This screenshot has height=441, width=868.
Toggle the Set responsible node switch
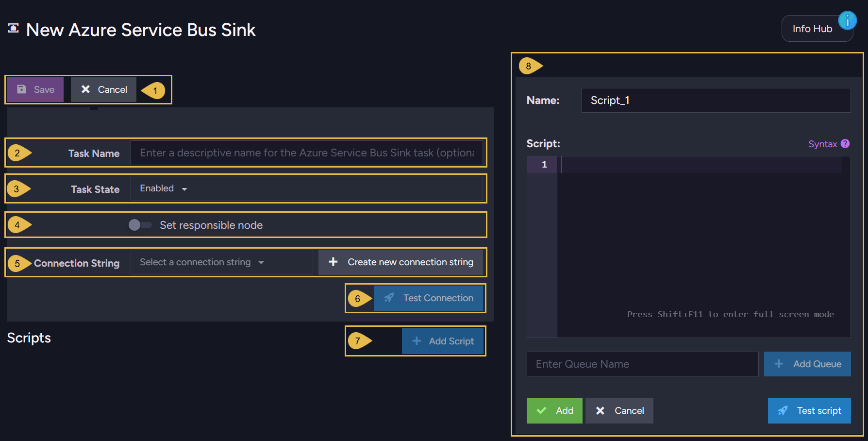coord(140,225)
